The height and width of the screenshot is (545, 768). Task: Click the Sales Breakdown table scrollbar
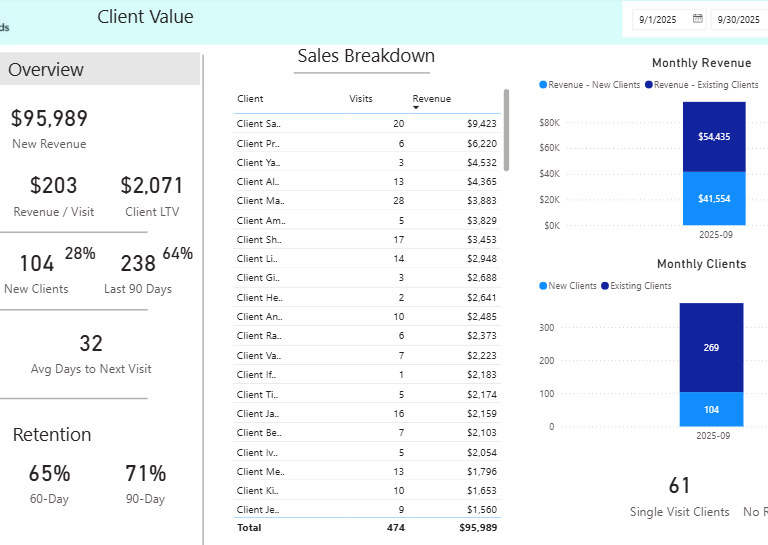[x=506, y=130]
